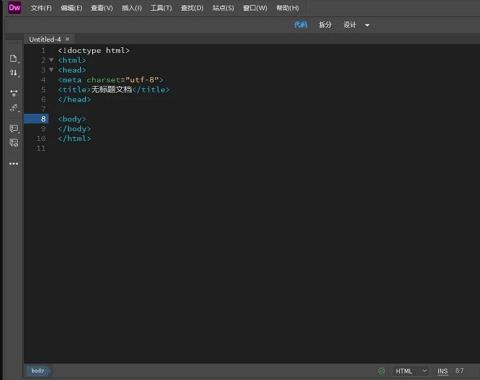Image resolution: width=480 pixels, height=380 pixels.
Task: Collapse the html tag at line 2
Action: coord(51,60)
